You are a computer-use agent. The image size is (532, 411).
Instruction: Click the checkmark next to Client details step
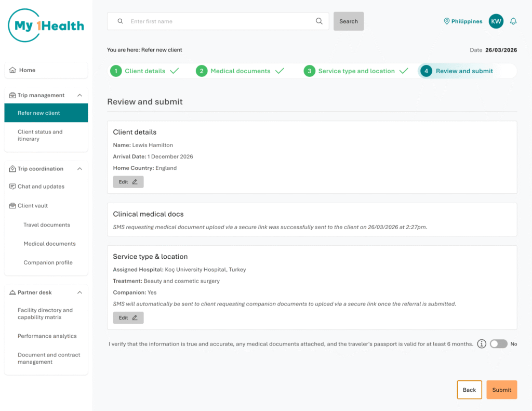pyautogui.click(x=175, y=71)
